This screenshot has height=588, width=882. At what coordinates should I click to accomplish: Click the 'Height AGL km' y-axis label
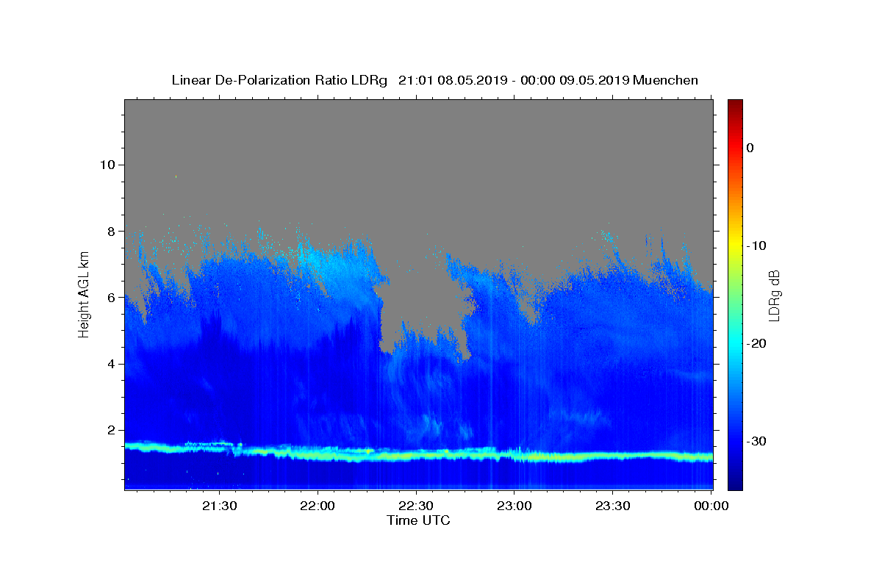coord(84,295)
